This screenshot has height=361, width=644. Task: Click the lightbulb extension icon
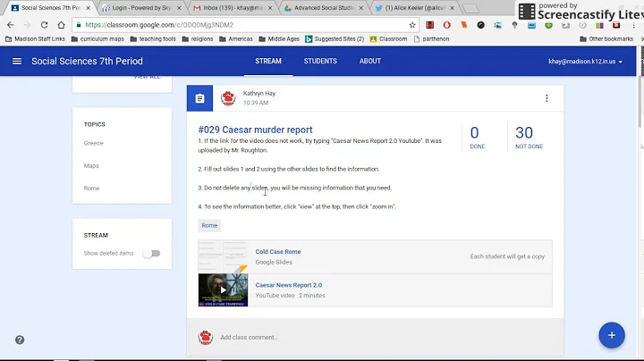514,25
